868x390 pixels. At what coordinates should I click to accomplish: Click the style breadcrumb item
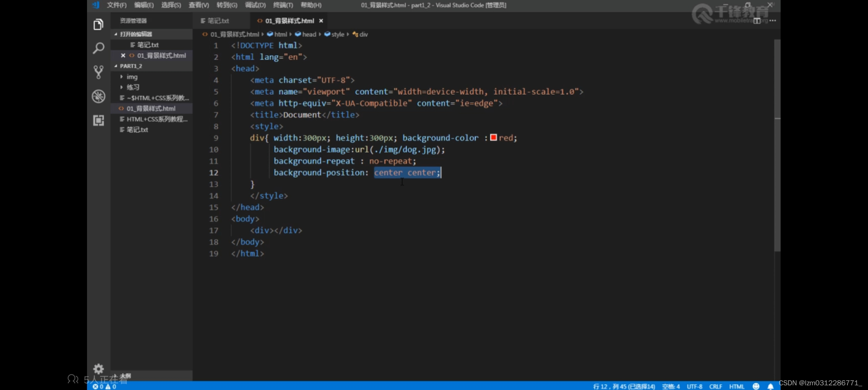[x=334, y=34]
